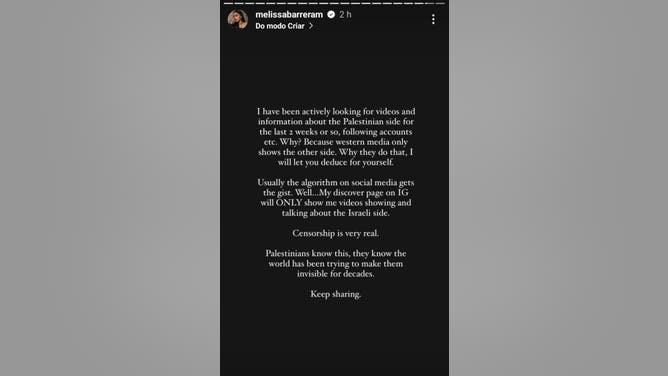Click the melissabarreram username
The width and height of the screenshot is (668, 376).
289,14
